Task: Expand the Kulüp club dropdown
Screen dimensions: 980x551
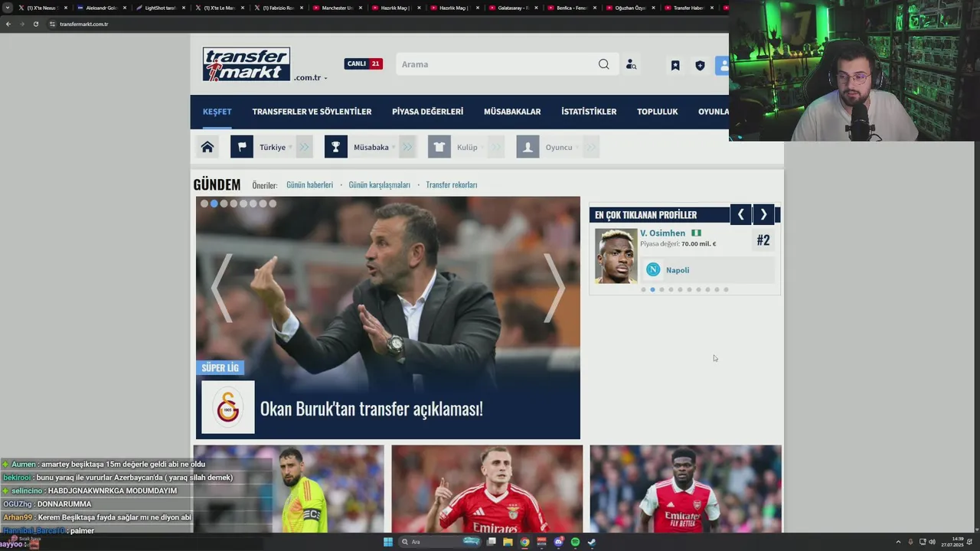Action: point(470,147)
